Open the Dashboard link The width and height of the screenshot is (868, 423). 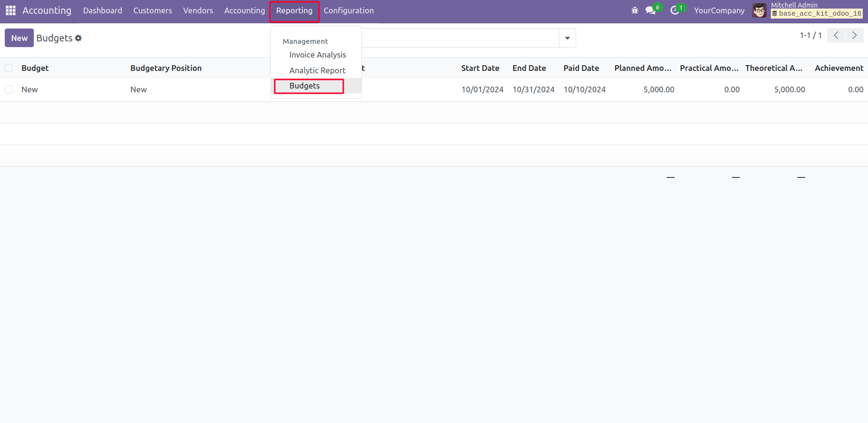pos(102,10)
